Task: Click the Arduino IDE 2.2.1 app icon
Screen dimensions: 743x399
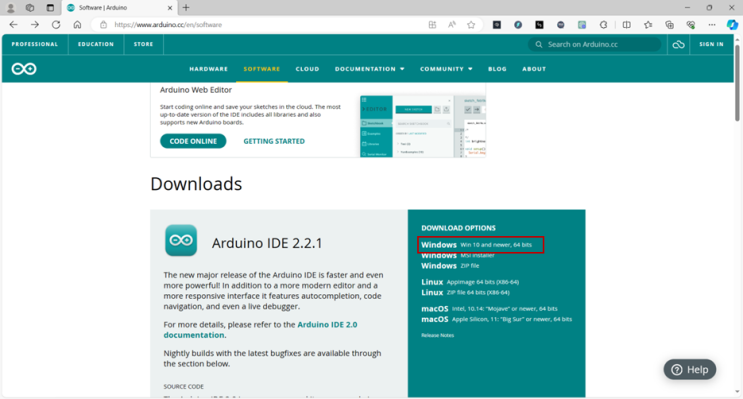Action: pyautogui.click(x=181, y=240)
